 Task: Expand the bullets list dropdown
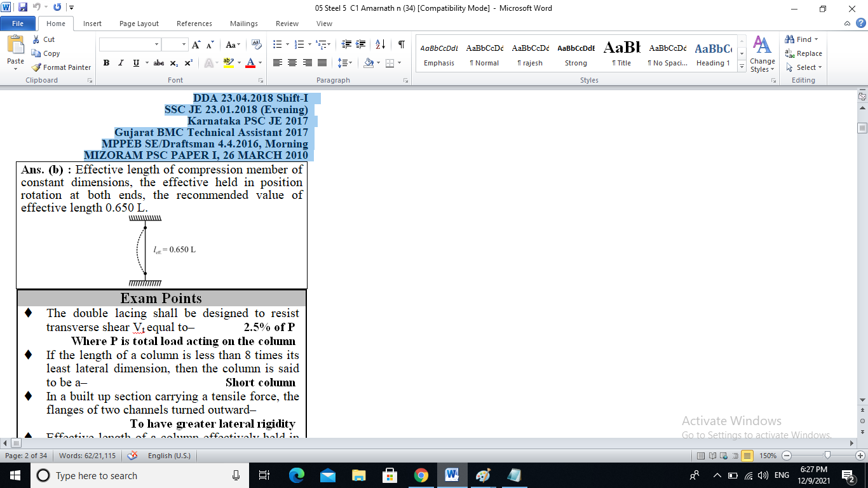(x=288, y=44)
